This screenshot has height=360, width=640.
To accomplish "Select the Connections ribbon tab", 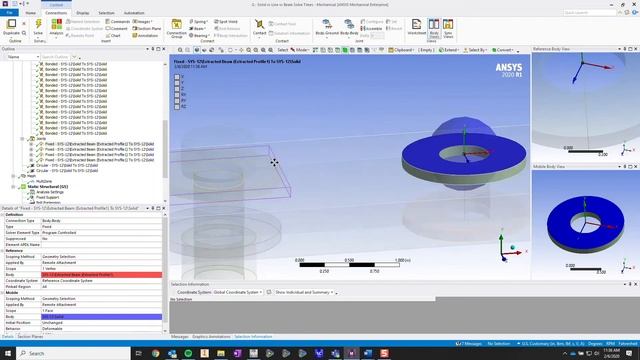I will click(x=56, y=13).
